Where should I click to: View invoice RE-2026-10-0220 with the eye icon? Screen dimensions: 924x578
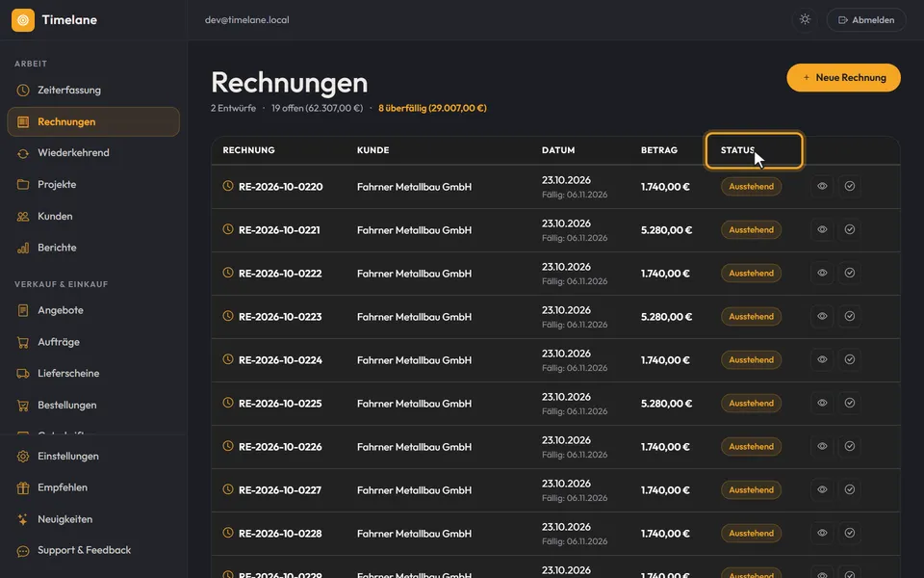(822, 186)
